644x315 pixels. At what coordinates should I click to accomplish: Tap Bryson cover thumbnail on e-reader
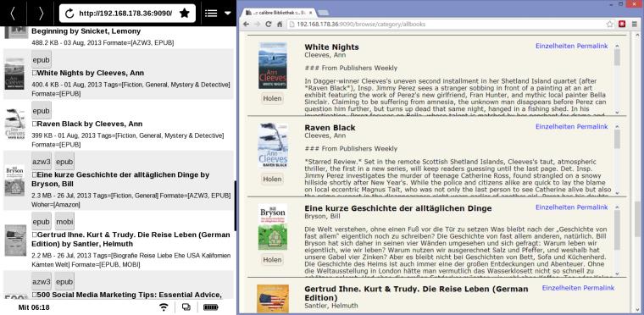click(x=14, y=180)
